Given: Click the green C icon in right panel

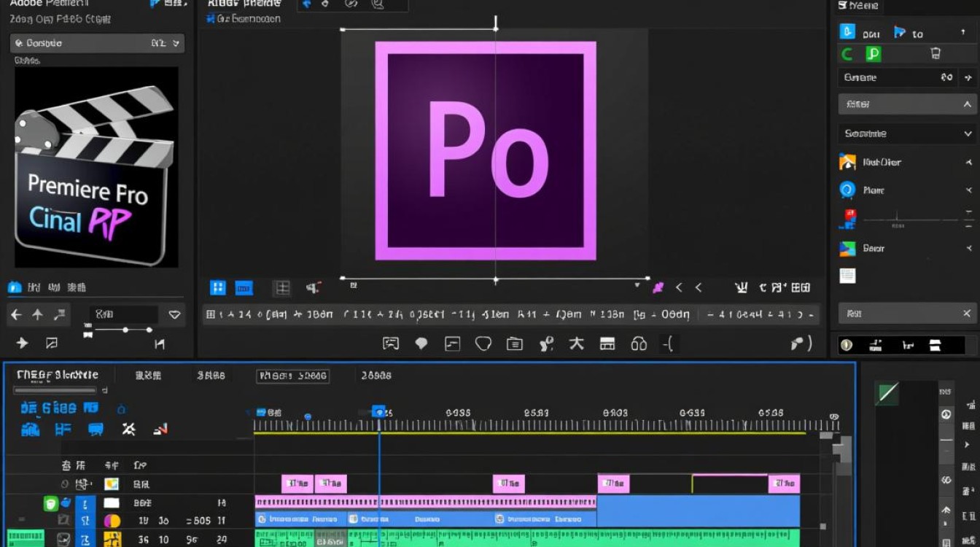Looking at the screenshot, I should click(x=847, y=54).
